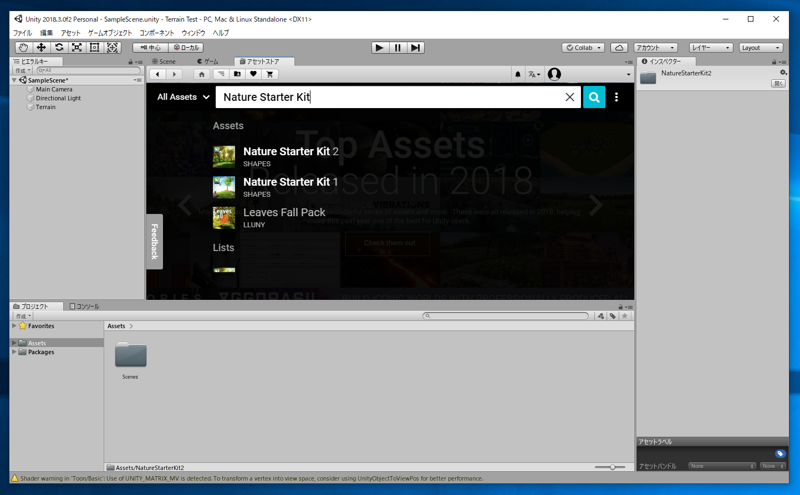
Task: Click the hierarchy search field
Action: pyautogui.click(x=88, y=70)
